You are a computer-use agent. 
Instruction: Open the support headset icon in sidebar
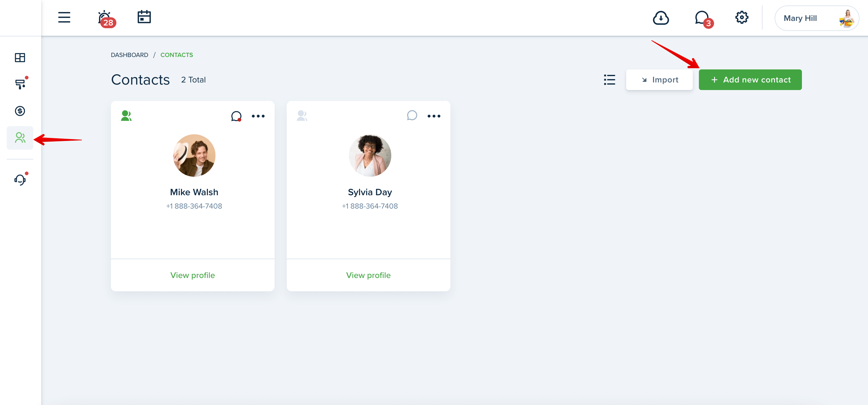(x=21, y=179)
